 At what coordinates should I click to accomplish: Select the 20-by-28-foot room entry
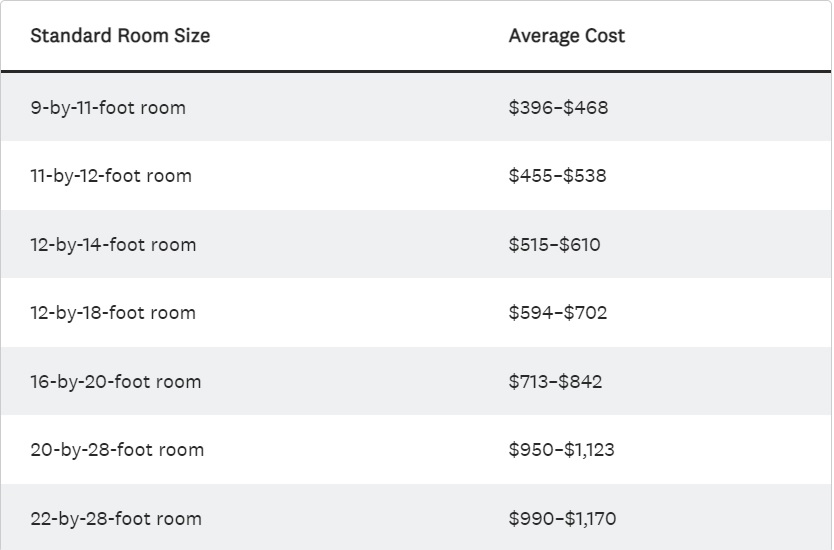pos(117,450)
